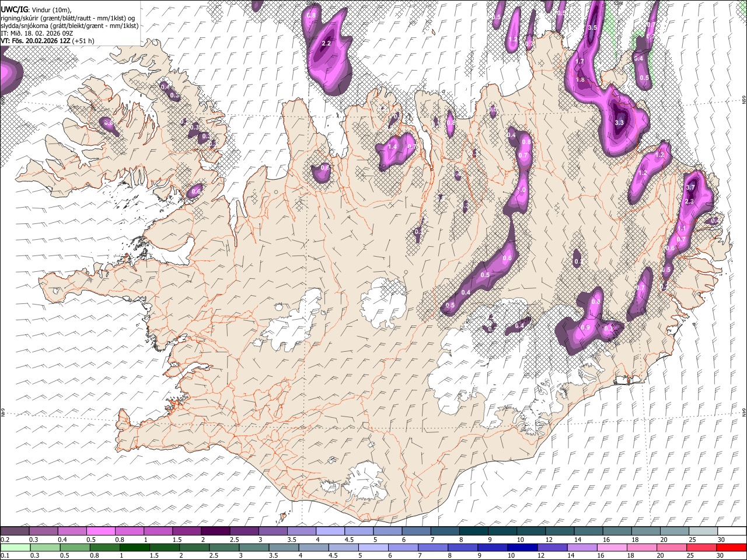This screenshot has height=560, width=747.
Task: Pick the upper-row legend swatch starting at 6
Action: [416, 531]
